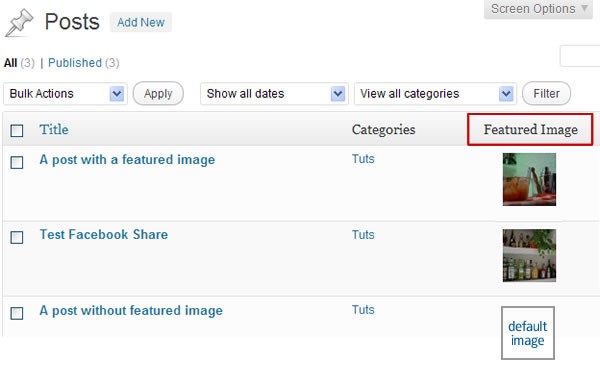Viewport: 600px width, 365px height.
Task: Sort posts by the Title column
Action: click(x=54, y=129)
